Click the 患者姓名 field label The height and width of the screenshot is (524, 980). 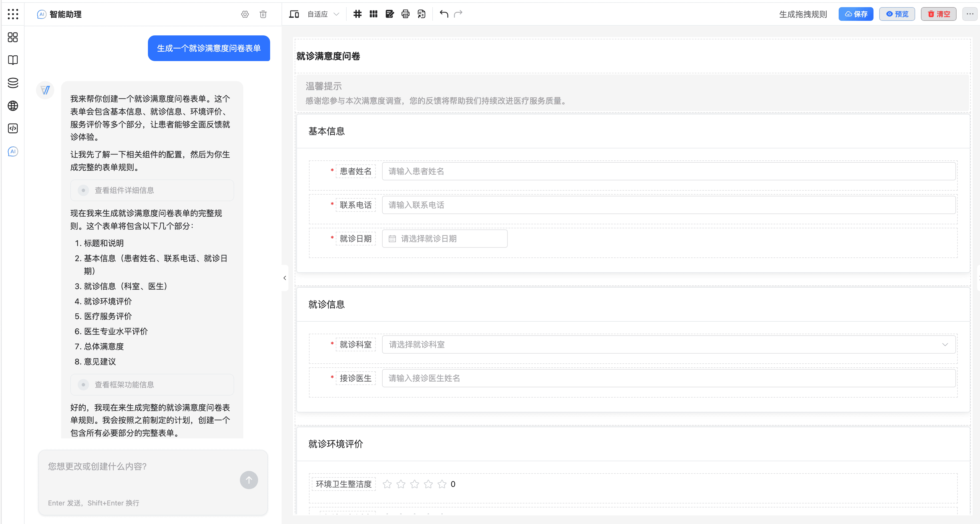tap(355, 172)
